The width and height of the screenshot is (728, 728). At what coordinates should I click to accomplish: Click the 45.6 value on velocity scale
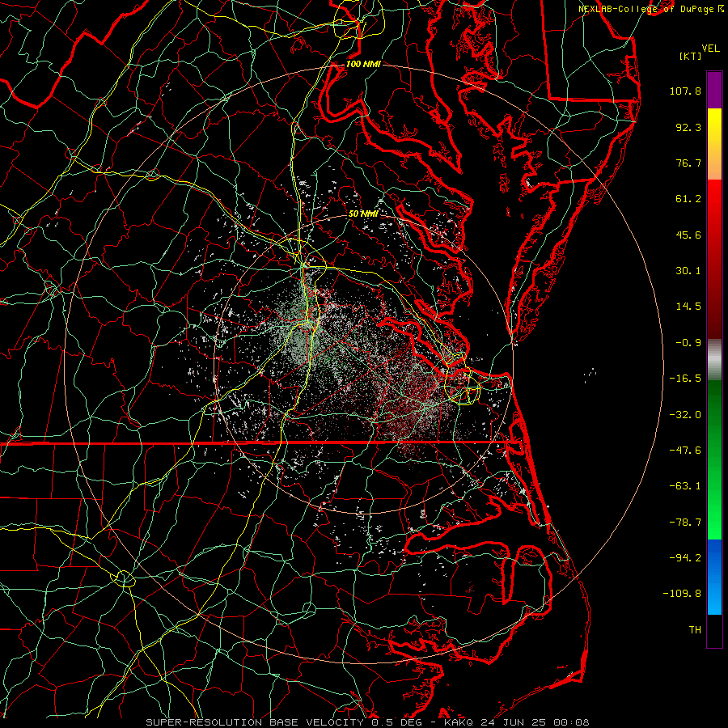pos(688,235)
